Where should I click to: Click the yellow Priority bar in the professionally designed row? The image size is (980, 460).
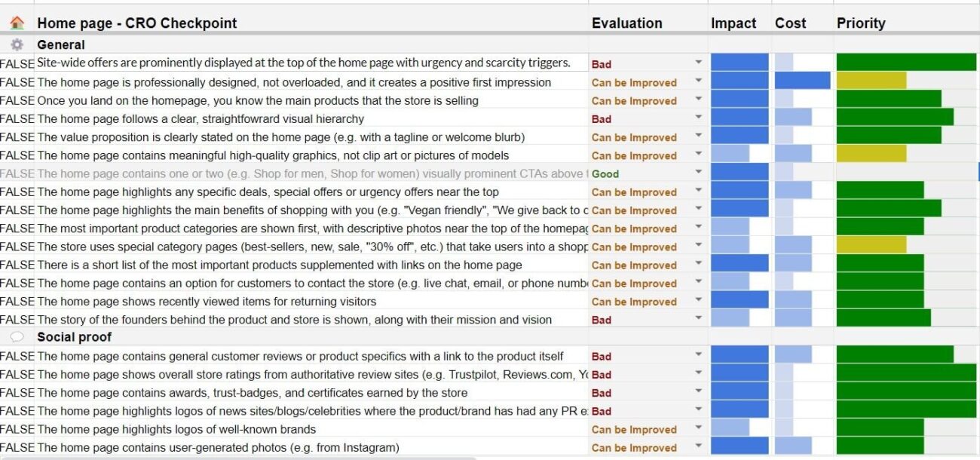[871, 81]
